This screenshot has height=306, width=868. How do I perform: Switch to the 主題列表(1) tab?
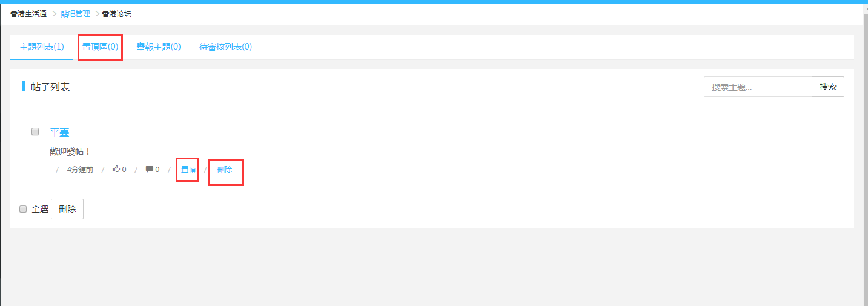click(x=42, y=47)
